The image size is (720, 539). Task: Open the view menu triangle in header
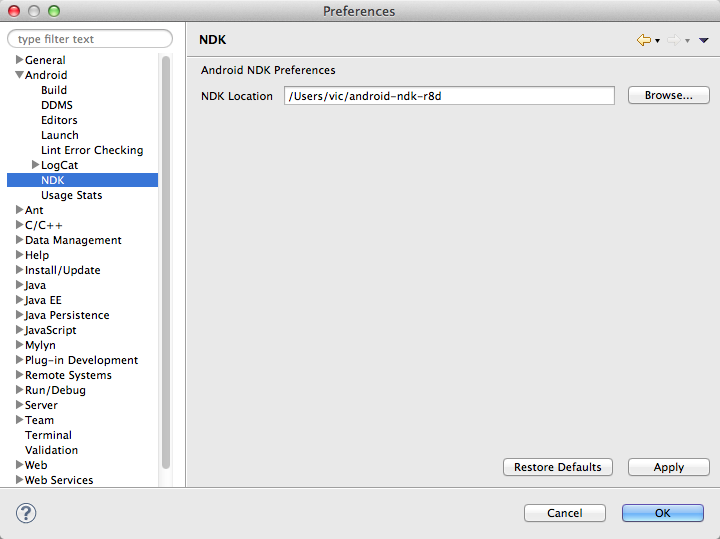coord(703,40)
